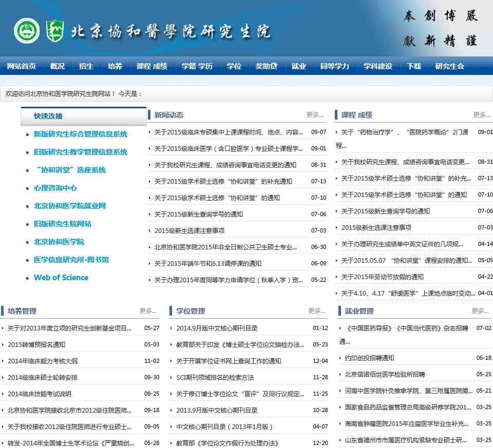Open 2015转博预报名通知 announcement
The width and height of the screenshot is (493, 448).
(x=36, y=345)
